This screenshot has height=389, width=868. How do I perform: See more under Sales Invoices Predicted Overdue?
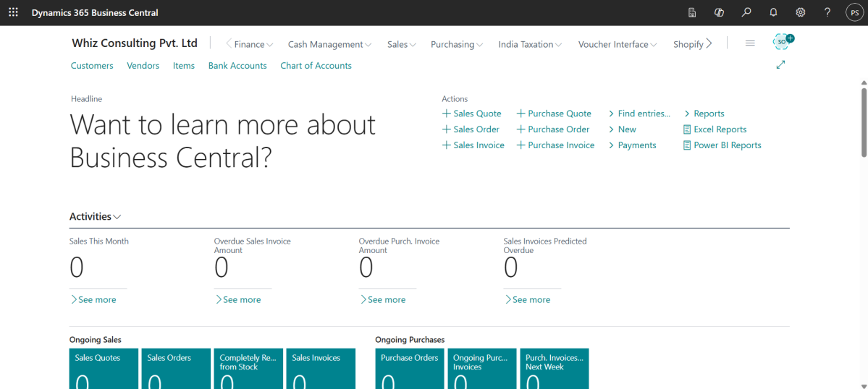tap(528, 299)
